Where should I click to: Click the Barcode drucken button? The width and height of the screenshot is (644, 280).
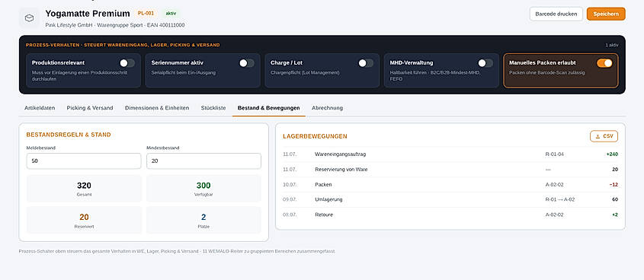(556, 14)
